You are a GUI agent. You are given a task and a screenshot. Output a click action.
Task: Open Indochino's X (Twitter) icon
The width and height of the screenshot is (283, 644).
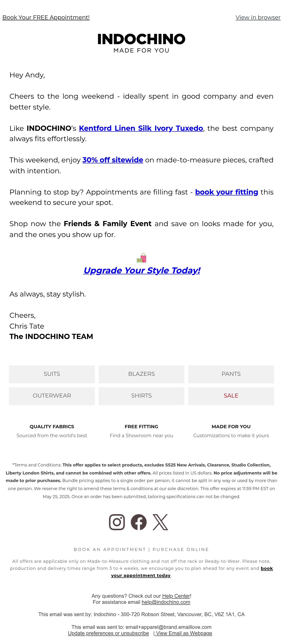coord(160,522)
